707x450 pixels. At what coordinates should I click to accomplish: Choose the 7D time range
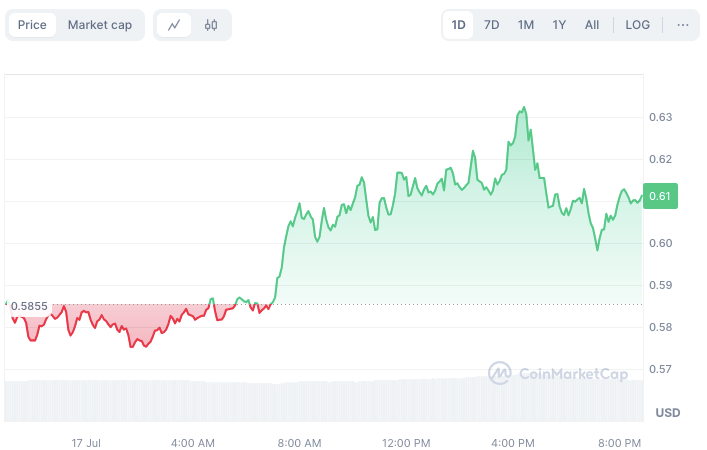(x=491, y=25)
